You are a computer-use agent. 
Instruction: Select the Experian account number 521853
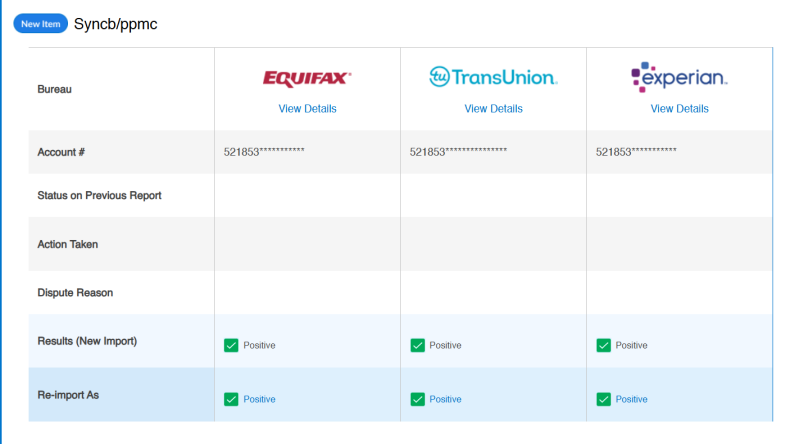(636, 151)
